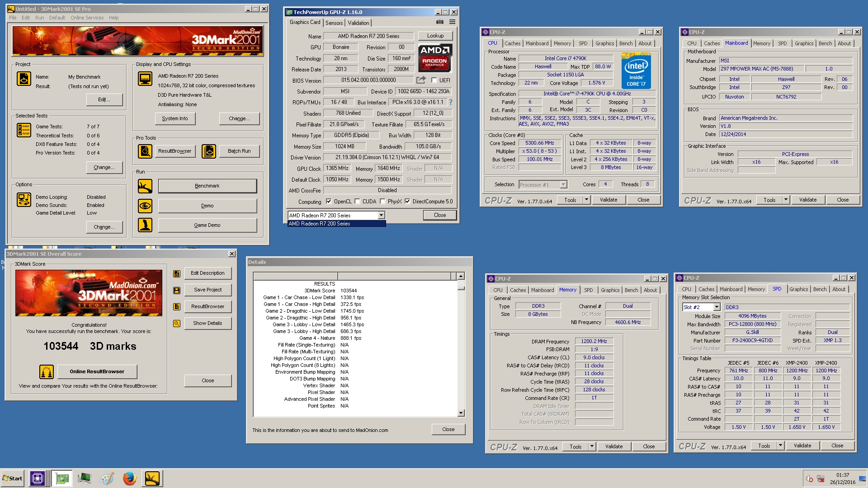Open CPU-Z from the taskbar chip icon
Viewport: 868px width, 488px height.
click(x=38, y=479)
